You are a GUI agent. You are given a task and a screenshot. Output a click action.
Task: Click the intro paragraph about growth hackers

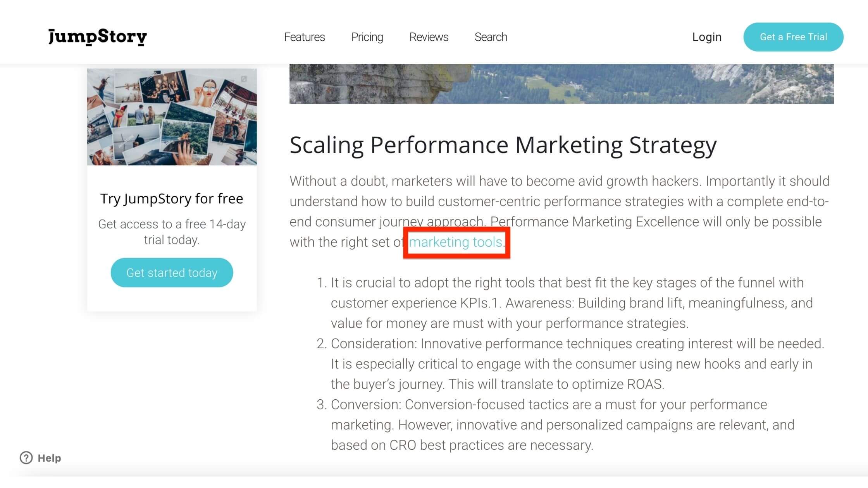[560, 211]
